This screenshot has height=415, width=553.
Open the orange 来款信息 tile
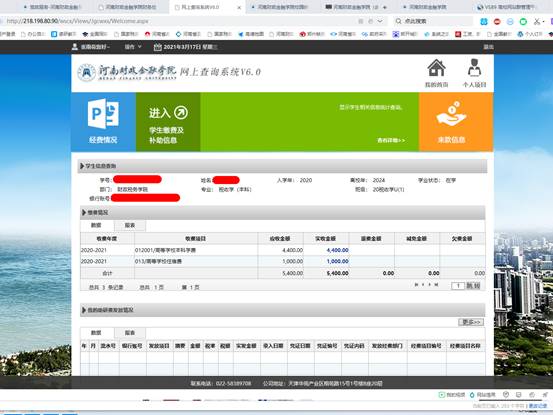(x=456, y=122)
